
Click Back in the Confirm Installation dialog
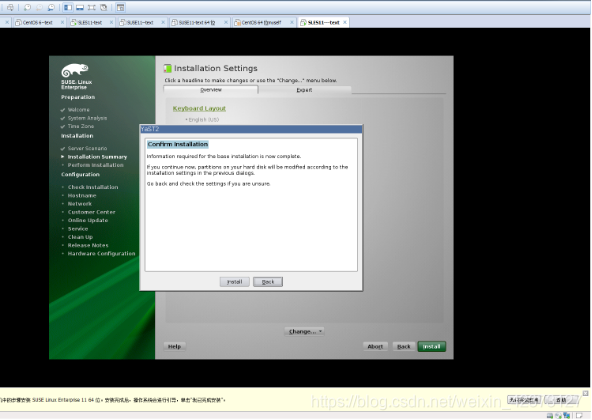click(x=268, y=282)
